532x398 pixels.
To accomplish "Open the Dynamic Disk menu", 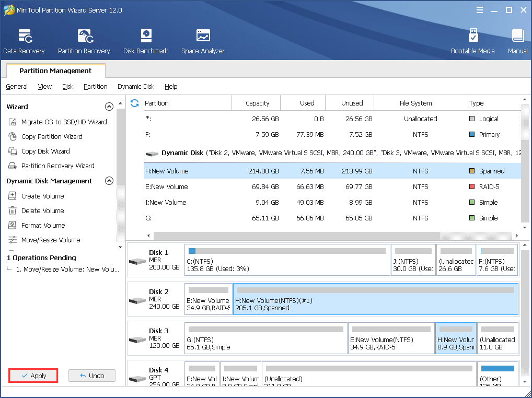I will coord(136,87).
